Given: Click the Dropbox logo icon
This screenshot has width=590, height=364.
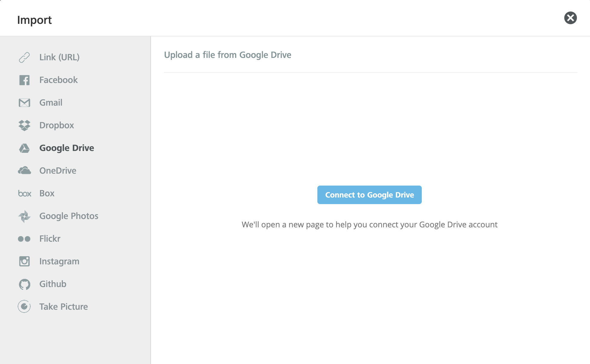Looking at the screenshot, I should [x=24, y=125].
